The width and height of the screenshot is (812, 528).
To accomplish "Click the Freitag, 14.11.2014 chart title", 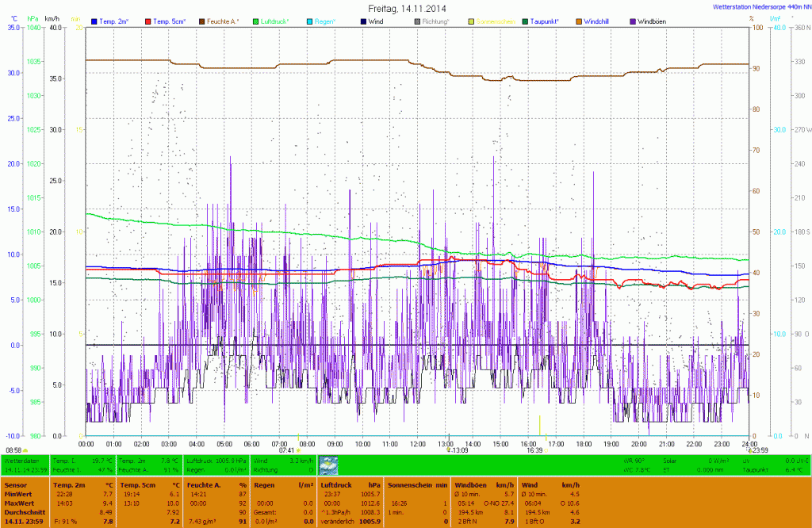I will (x=408, y=7).
